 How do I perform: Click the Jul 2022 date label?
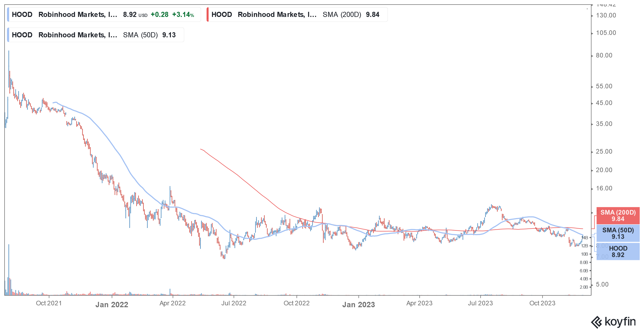click(234, 303)
